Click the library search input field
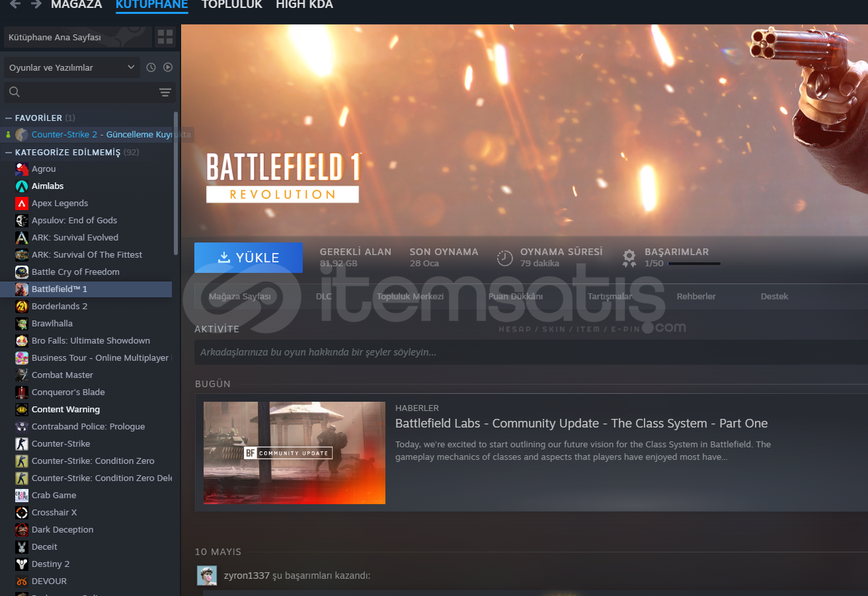 coord(90,92)
